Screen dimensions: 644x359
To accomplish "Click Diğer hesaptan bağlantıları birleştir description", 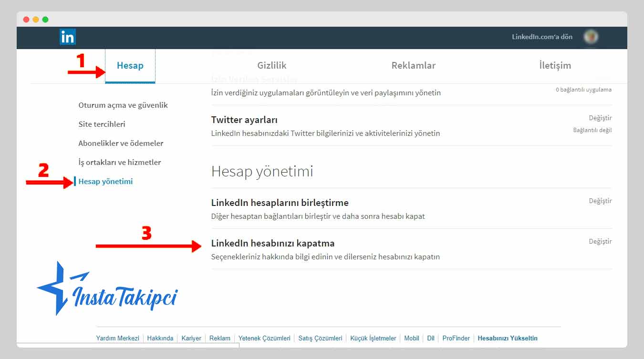I will tap(318, 216).
